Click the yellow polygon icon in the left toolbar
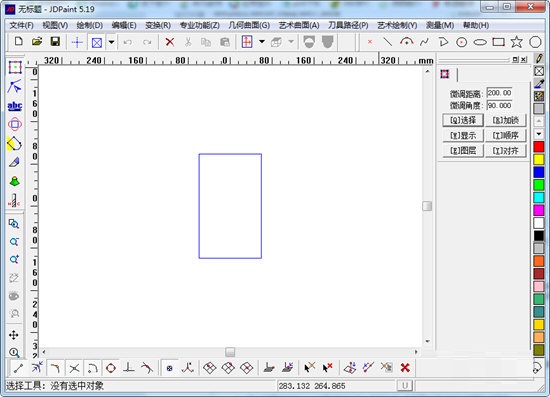 pos(14,143)
